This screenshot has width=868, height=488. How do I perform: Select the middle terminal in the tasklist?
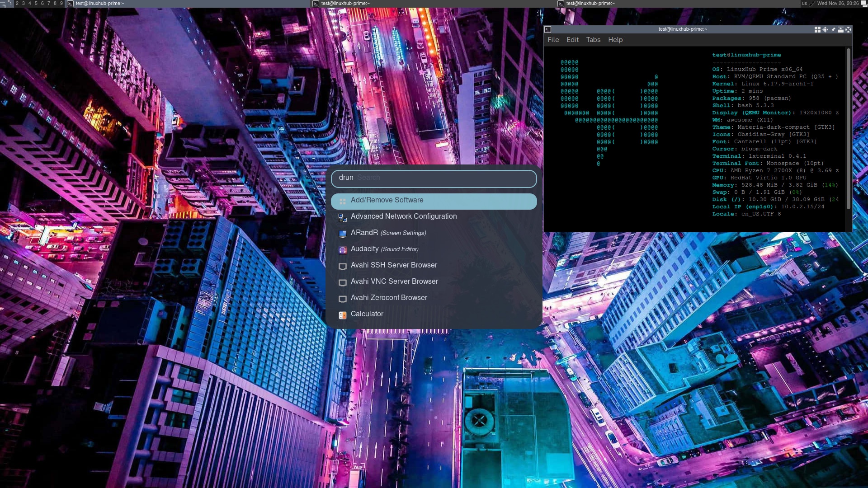click(x=345, y=3)
